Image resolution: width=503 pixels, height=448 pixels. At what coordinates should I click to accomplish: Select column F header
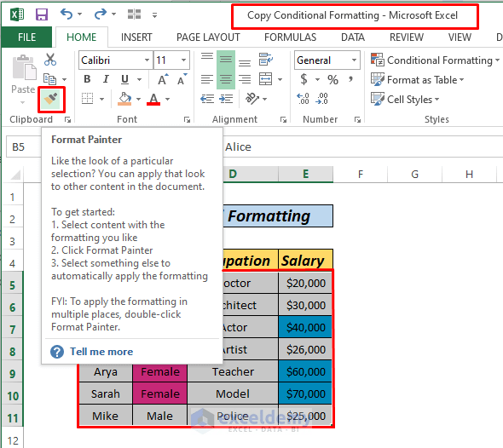(x=361, y=175)
